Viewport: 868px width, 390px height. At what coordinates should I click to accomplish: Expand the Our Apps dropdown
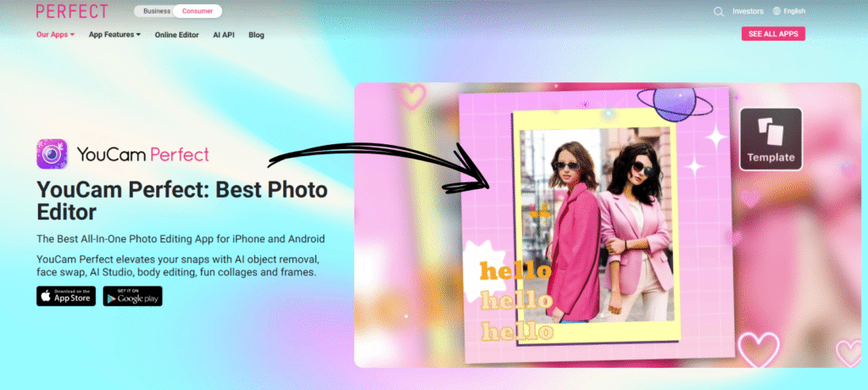[55, 35]
